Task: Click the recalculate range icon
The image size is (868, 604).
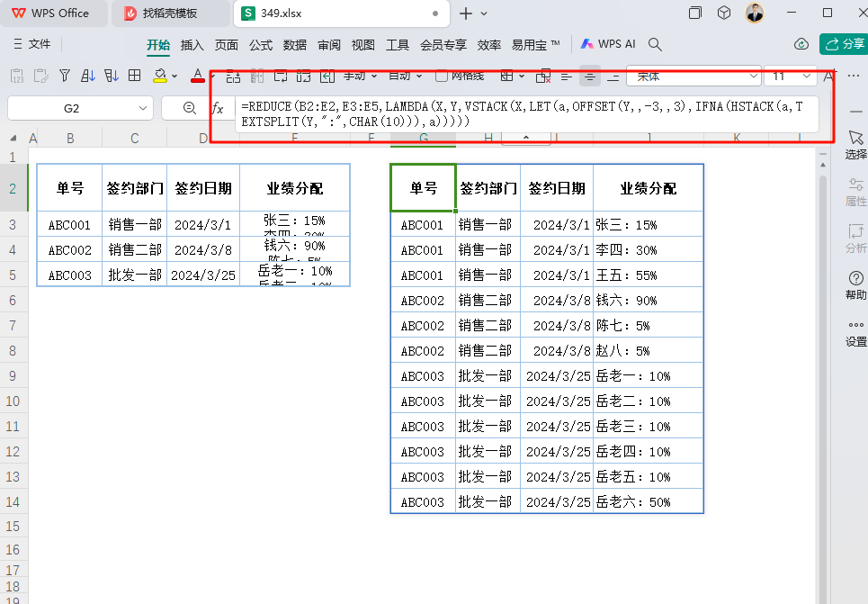Action: [304, 76]
